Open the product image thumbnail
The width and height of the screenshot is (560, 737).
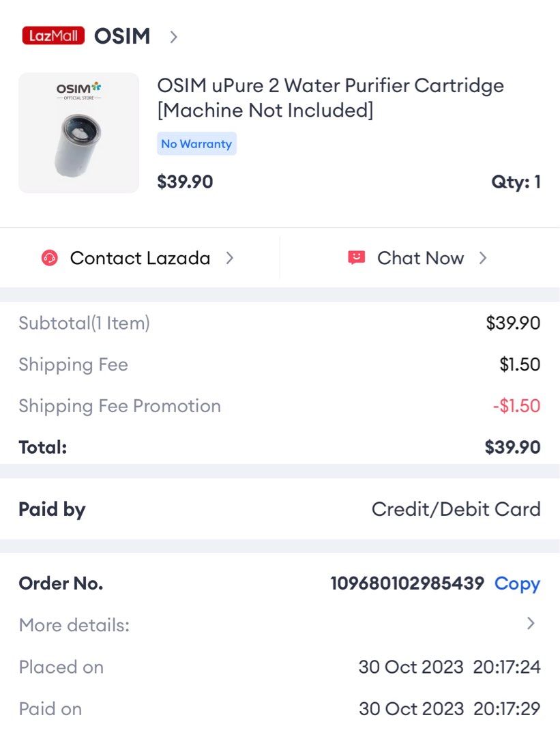coord(78,132)
